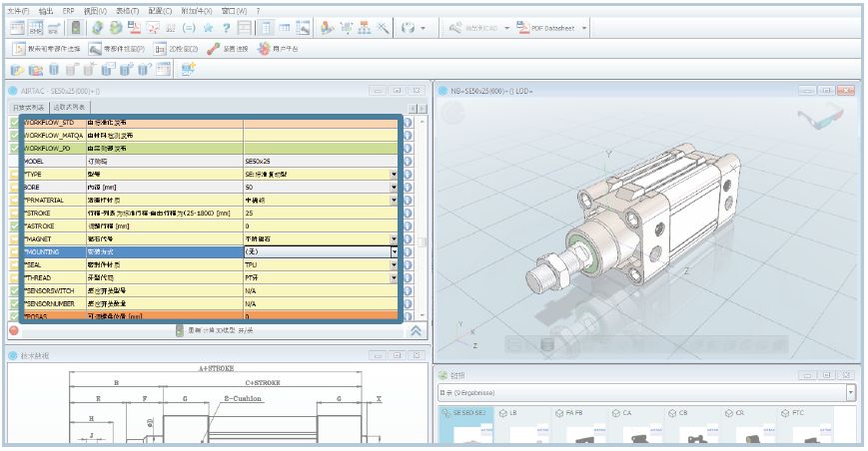Click the help question mark icon
This screenshot has width=868, height=451.
(227, 28)
